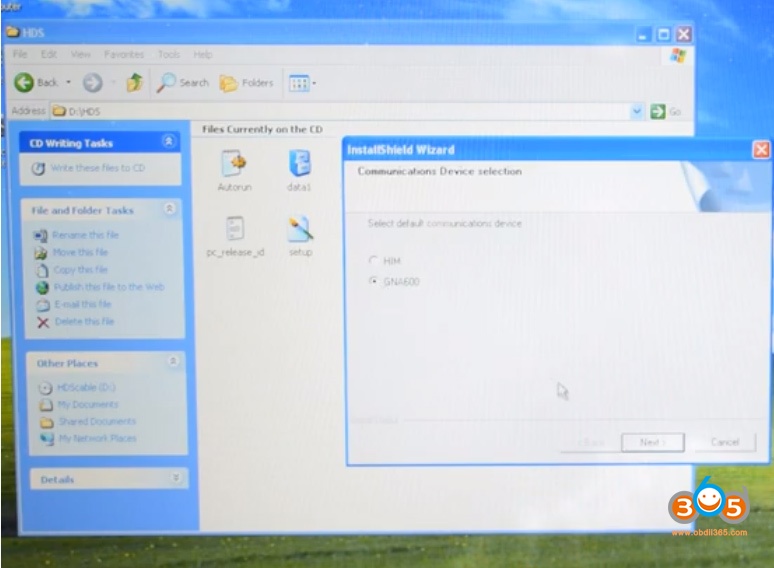This screenshot has height=568, width=774.
Task: Click the Publish to Web globe icon
Action: (42, 287)
